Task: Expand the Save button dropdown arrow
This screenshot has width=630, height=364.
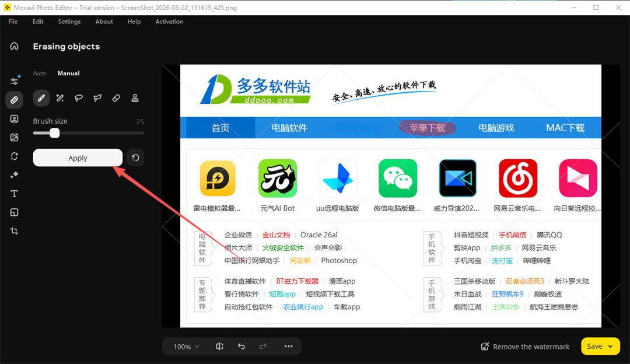Action: click(611, 346)
